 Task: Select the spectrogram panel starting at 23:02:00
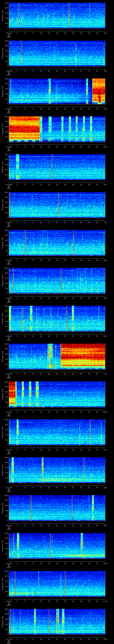pyautogui.click(x=57, y=54)
